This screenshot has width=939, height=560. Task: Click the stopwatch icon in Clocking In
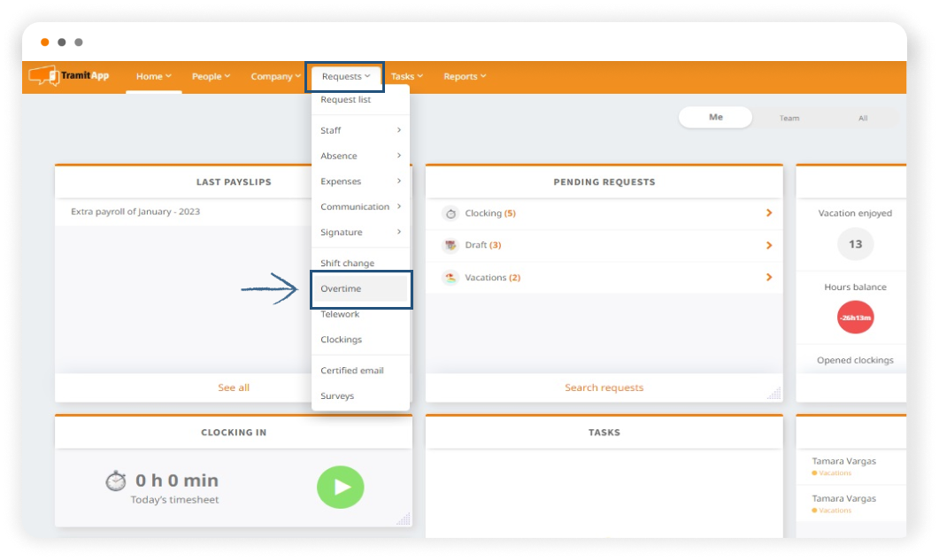[x=116, y=480]
